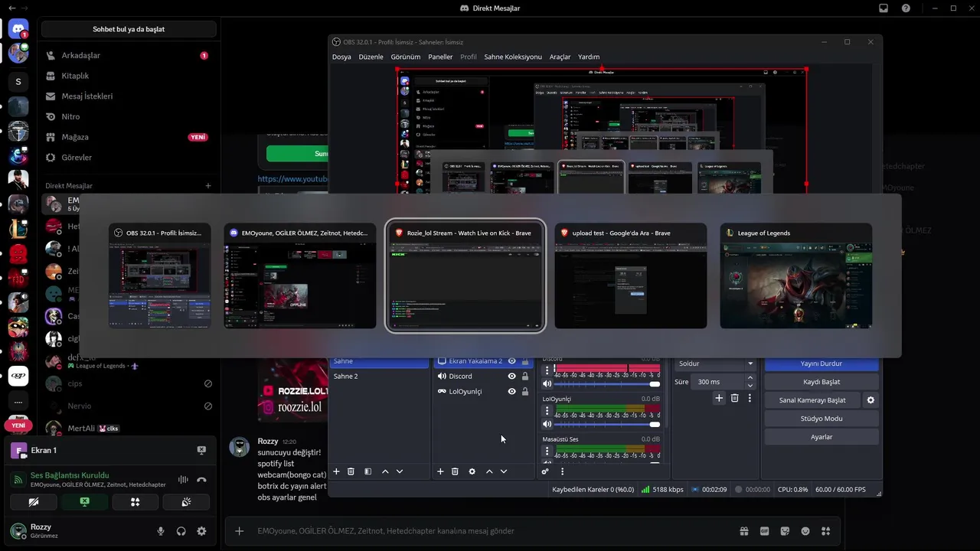980x551 pixels.
Task: Open Soldur transition dropdown in OBS
Action: tap(716, 364)
